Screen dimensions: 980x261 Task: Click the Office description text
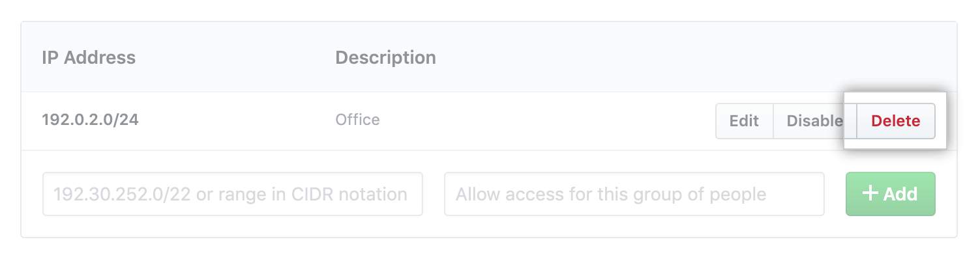pos(357,120)
